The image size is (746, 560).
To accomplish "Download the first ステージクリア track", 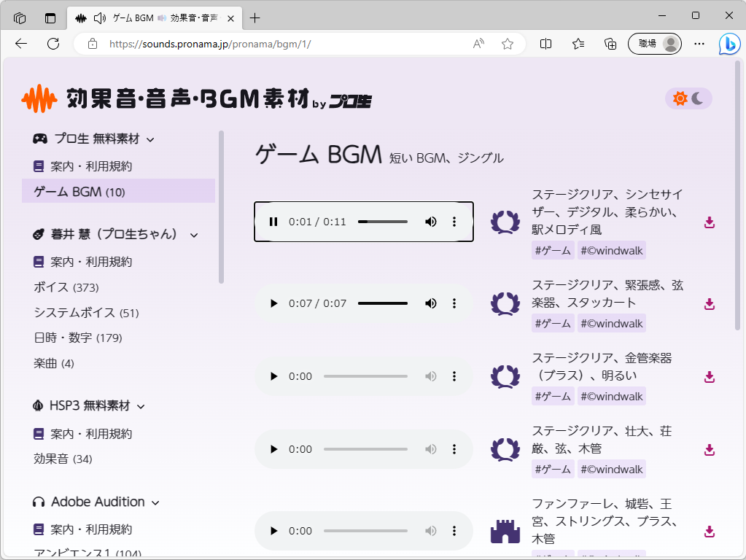I will [708, 222].
